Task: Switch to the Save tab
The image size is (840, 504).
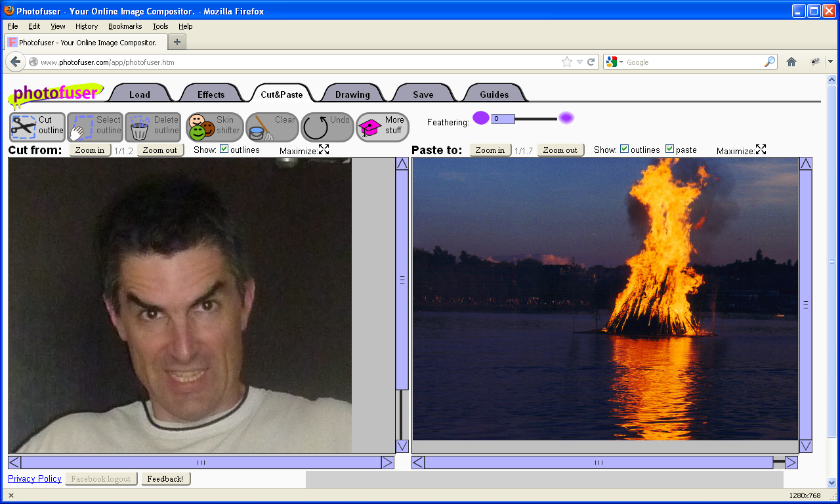Action: (423, 94)
